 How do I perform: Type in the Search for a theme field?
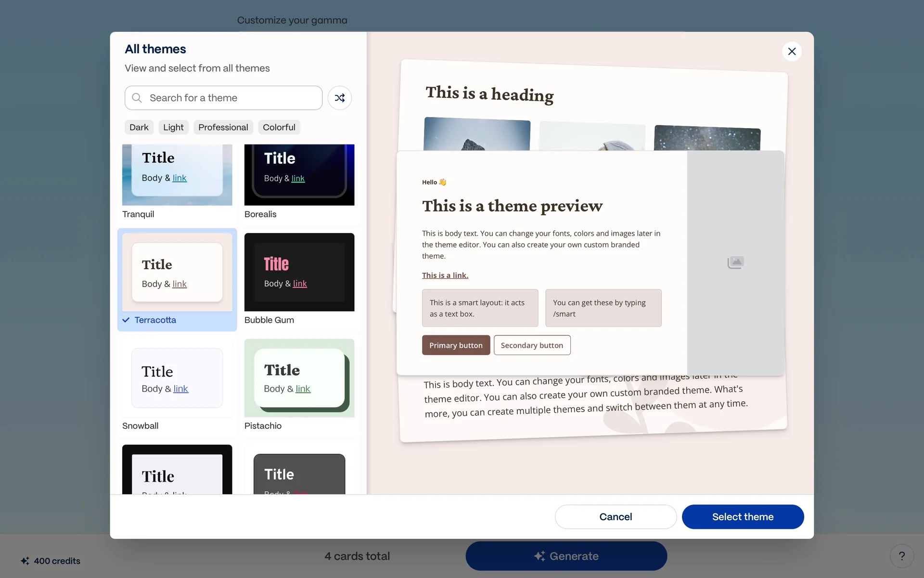(x=231, y=98)
